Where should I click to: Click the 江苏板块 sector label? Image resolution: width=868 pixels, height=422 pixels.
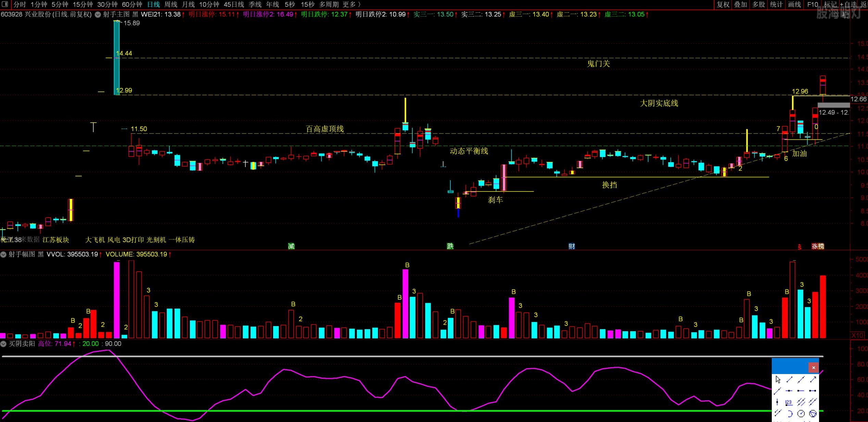[56, 240]
